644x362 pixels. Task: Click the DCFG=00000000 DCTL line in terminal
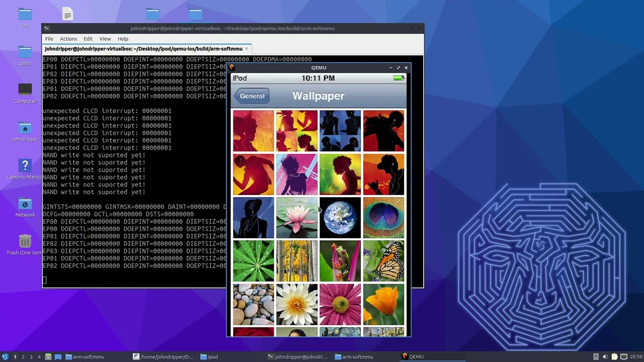(118, 214)
